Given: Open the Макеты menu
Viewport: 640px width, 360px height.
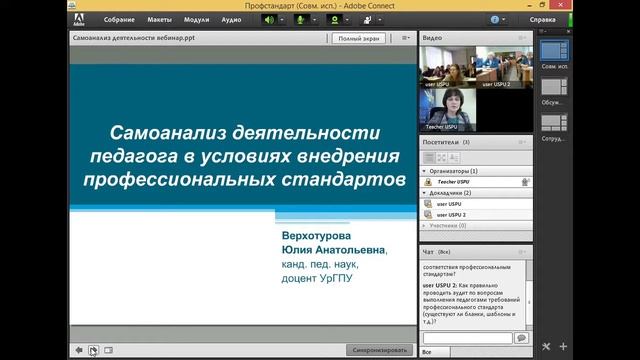Looking at the screenshot, I should (160, 20).
